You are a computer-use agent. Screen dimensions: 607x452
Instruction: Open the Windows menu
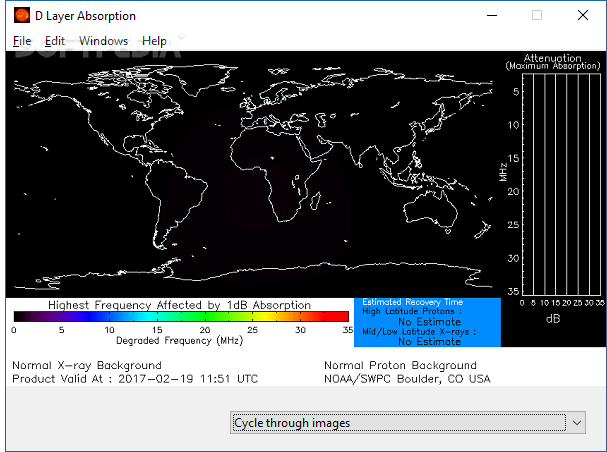pyautogui.click(x=103, y=41)
